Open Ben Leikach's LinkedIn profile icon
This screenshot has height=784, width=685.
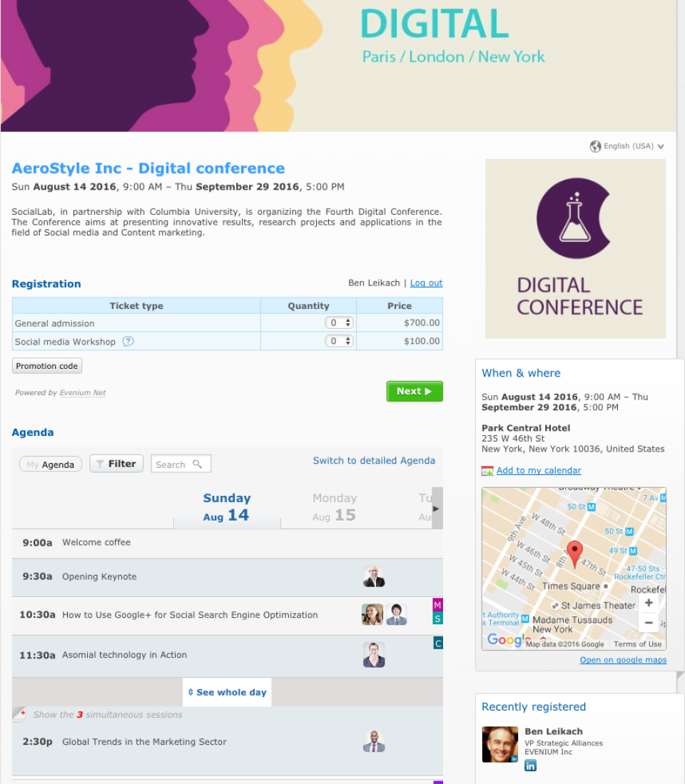530,765
